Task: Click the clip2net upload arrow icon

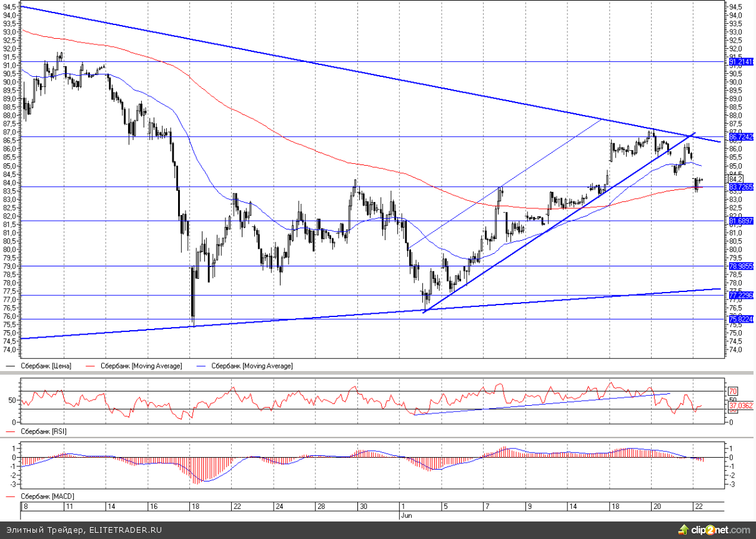Action: [x=680, y=530]
